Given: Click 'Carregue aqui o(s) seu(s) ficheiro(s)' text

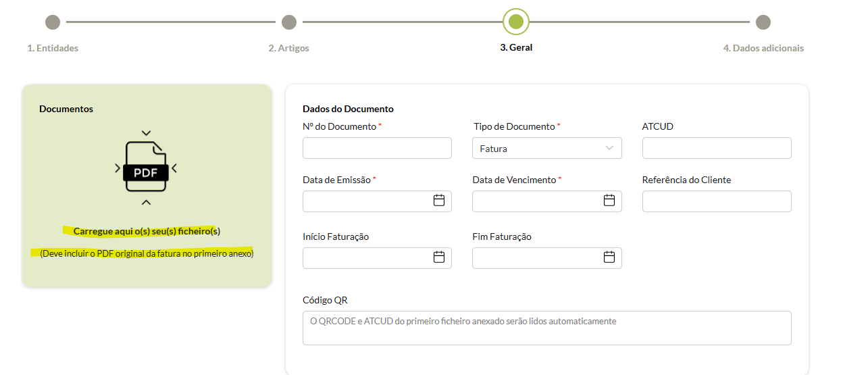Looking at the screenshot, I should (x=147, y=231).
